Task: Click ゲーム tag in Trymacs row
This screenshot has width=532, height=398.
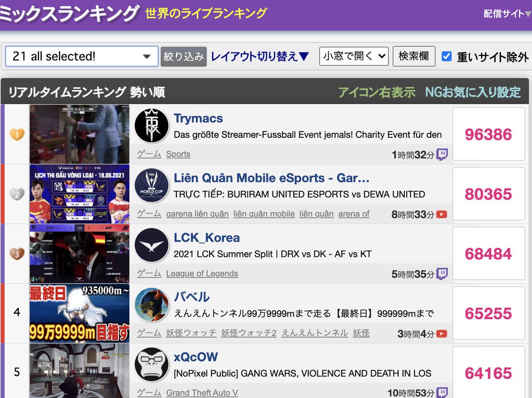Action: pyautogui.click(x=149, y=154)
